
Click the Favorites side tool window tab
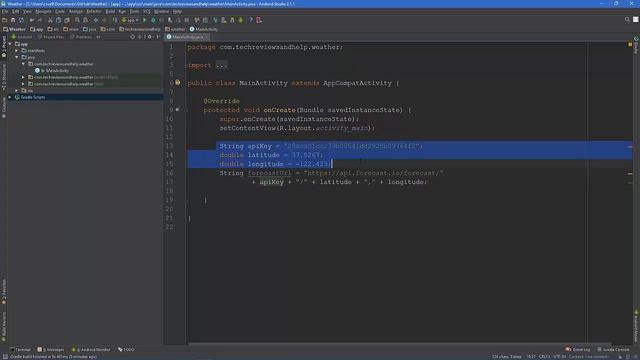(x=4, y=291)
